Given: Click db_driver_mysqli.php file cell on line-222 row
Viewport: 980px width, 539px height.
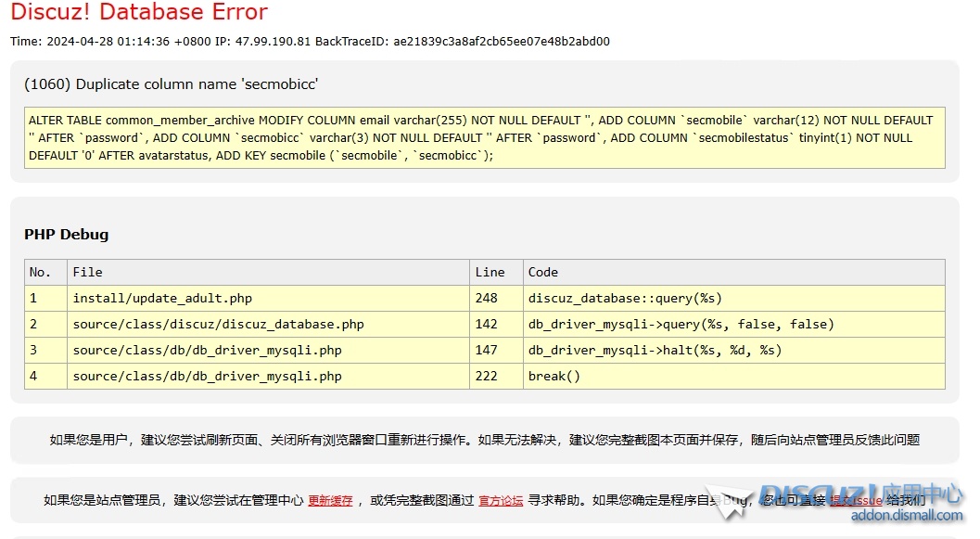Looking at the screenshot, I should [268, 377].
